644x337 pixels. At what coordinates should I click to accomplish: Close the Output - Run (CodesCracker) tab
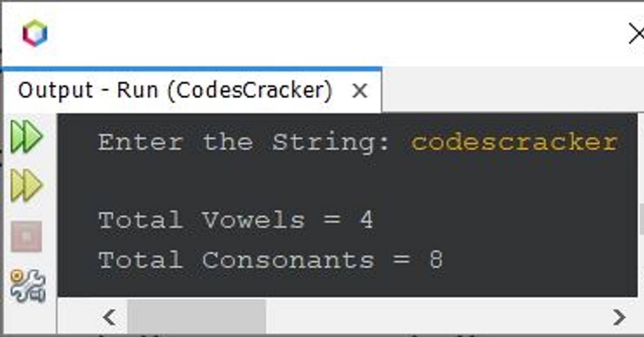point(359,91)
